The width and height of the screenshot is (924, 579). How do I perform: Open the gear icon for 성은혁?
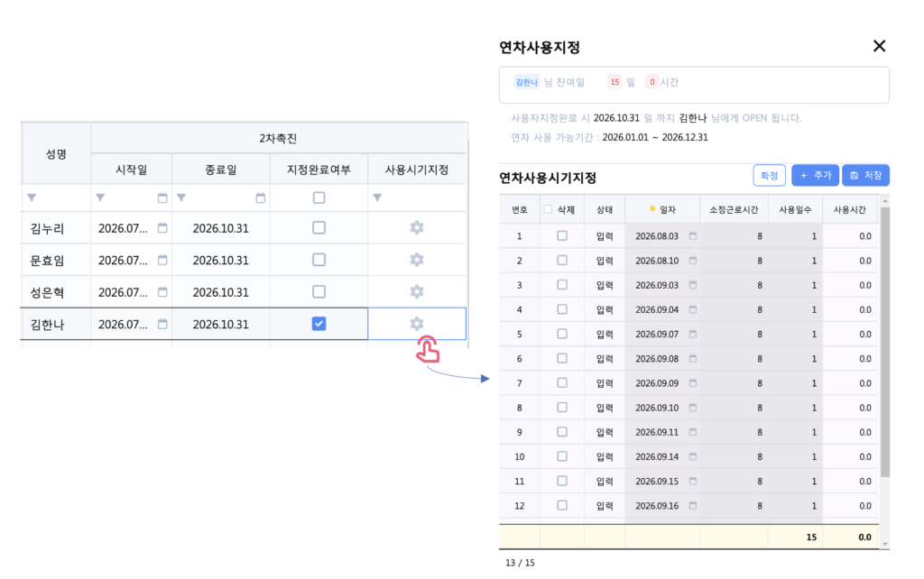click(416, 292)
